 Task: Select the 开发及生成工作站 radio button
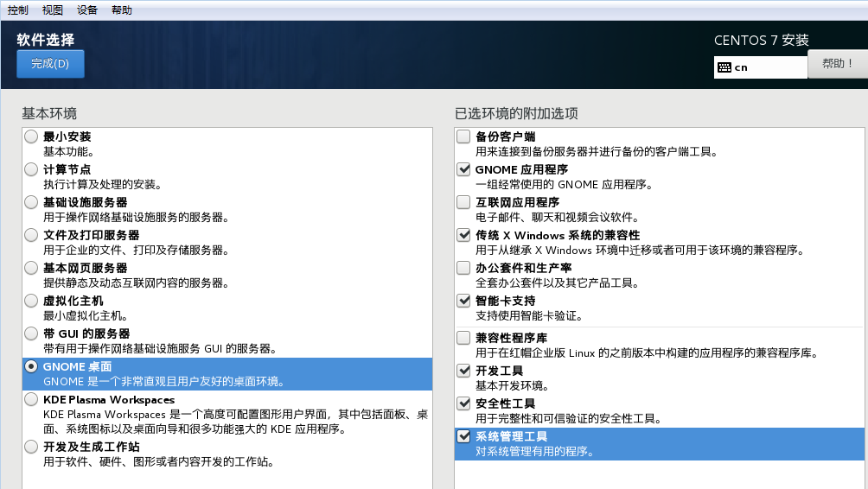point(31,447)
